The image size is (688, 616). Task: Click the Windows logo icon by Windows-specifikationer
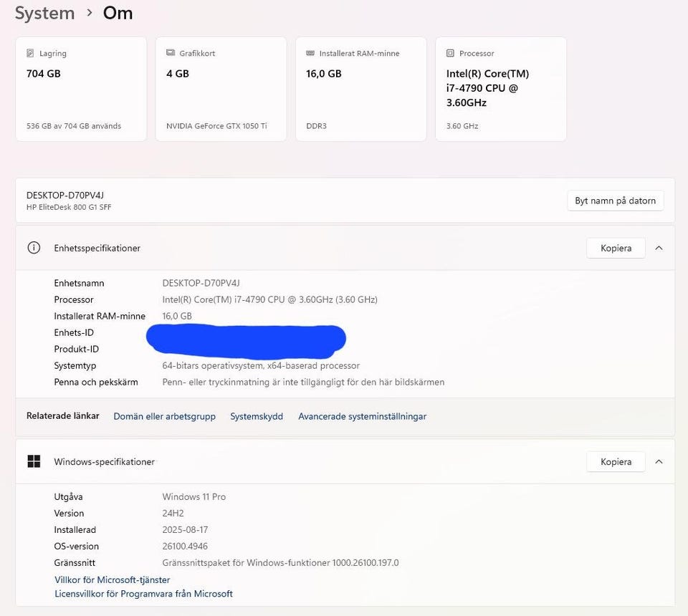(34, 461)
